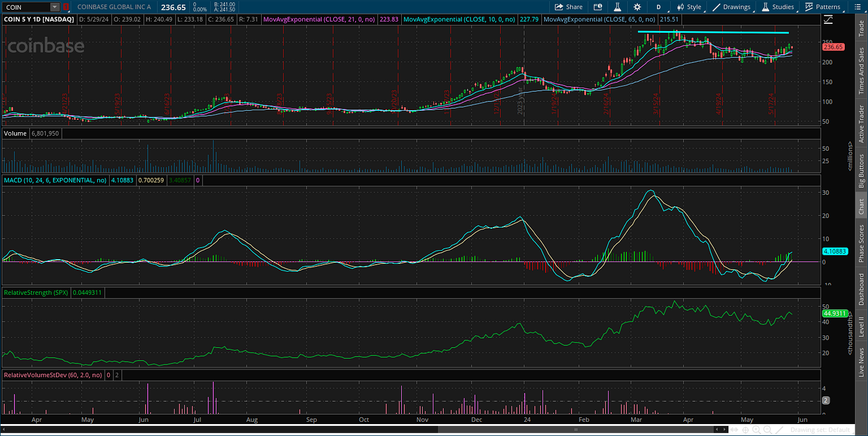Click the COIN 5 Y 1D [NASDAQ] label
Viewport: 868px width, 436px height.
[x=39, y=20]
